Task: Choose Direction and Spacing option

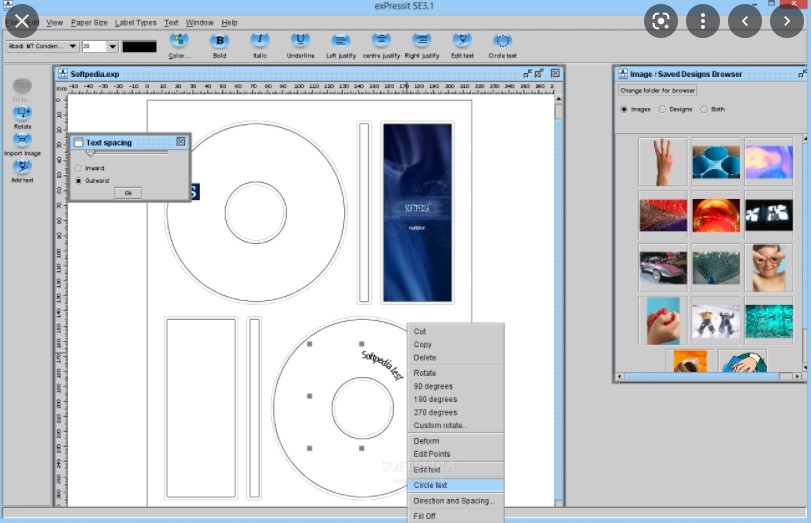Action: click(x=456, y=501)
